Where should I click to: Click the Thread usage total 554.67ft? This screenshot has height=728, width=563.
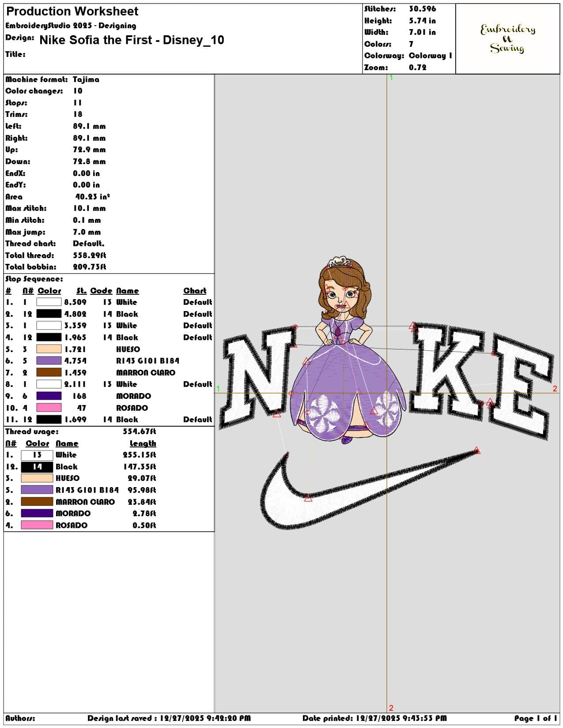pyautogui.click(x=140, y=432)
